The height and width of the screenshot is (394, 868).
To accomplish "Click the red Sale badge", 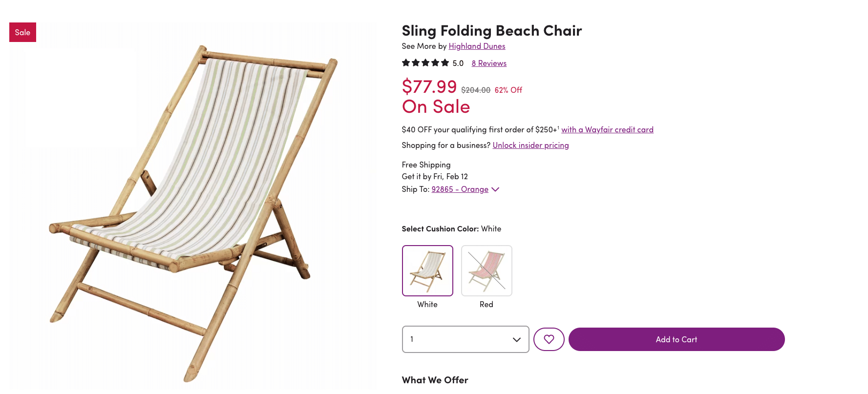I will [x=22, y=32].
